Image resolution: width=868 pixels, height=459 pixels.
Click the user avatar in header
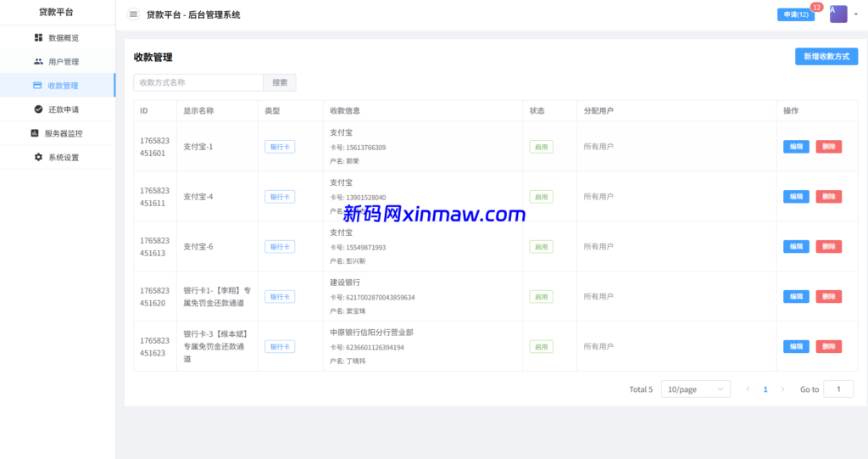click(838, 14)
